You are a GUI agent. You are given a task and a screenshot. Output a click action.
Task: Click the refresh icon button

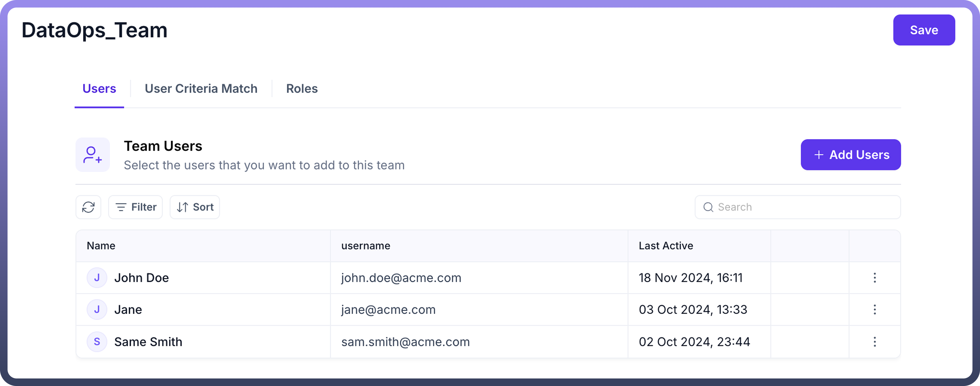[x=88, y=207]
